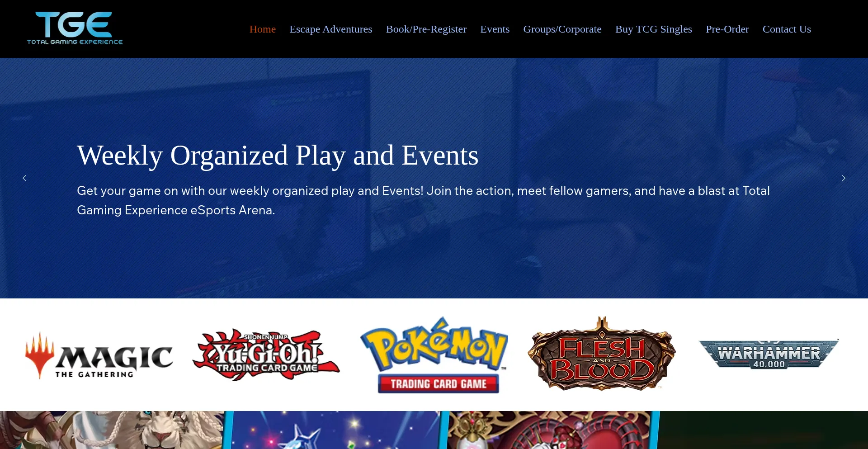Visit Buy TCG Singles page
Viewport: 868px width, 449px height.
(x=654, y=29)
